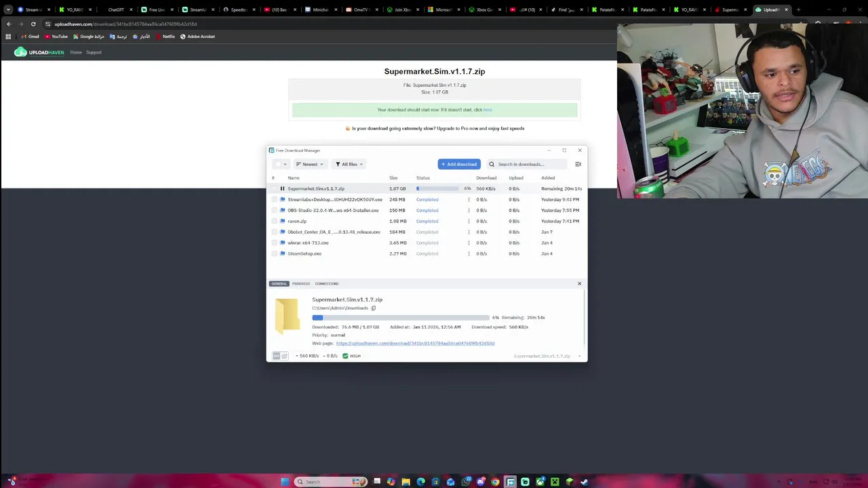Copy the download folder path
The height and width of the screenshot is (488, 868).
click(x=373, y=308)
